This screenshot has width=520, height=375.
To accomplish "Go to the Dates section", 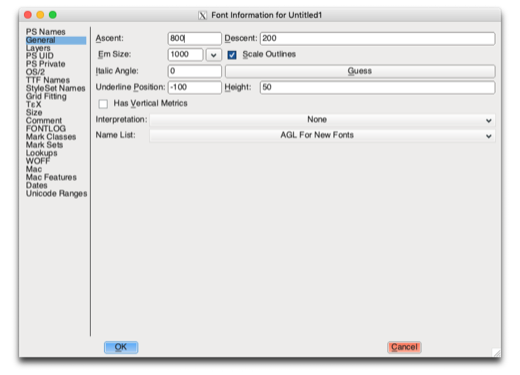I will 37,185.
